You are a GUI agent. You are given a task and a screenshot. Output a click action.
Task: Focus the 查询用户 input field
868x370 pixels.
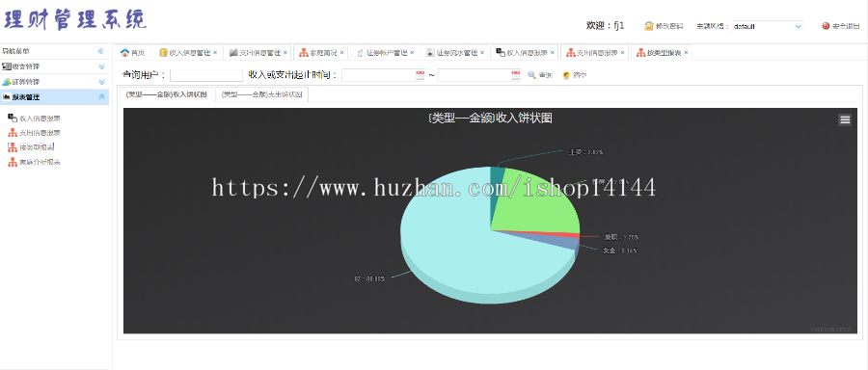[206, 75]
